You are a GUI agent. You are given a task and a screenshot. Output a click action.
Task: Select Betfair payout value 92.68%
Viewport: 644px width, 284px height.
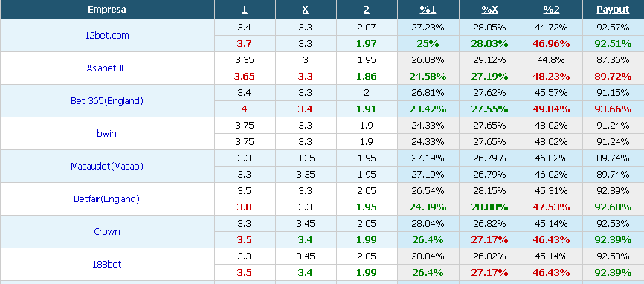pos(613,207)
